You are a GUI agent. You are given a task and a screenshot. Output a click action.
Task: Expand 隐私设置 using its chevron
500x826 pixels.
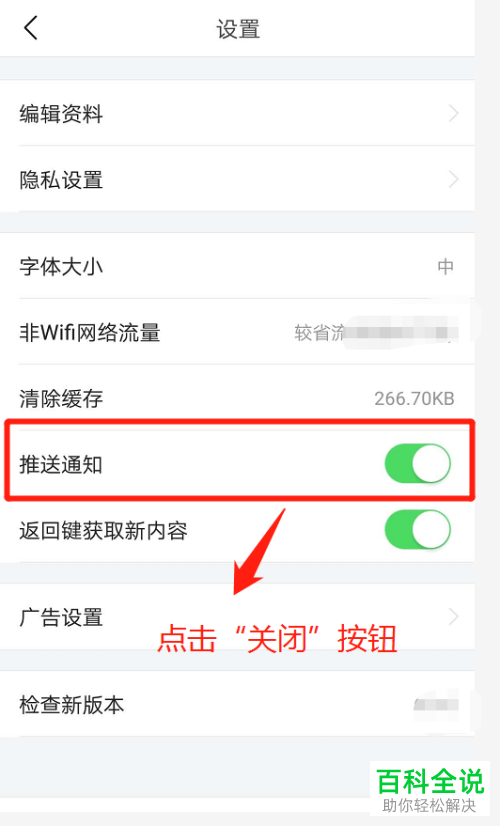click(x=453, y=179)
